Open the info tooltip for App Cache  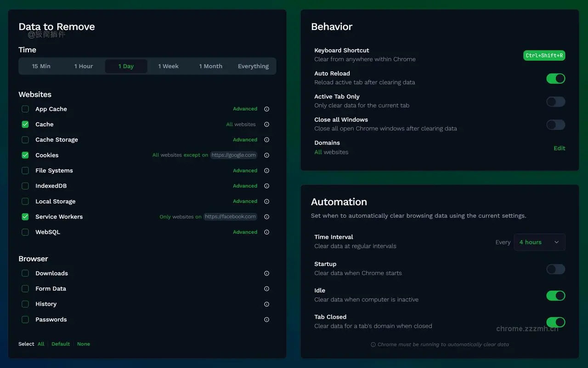pyautogui.click(x=266, y=109)
